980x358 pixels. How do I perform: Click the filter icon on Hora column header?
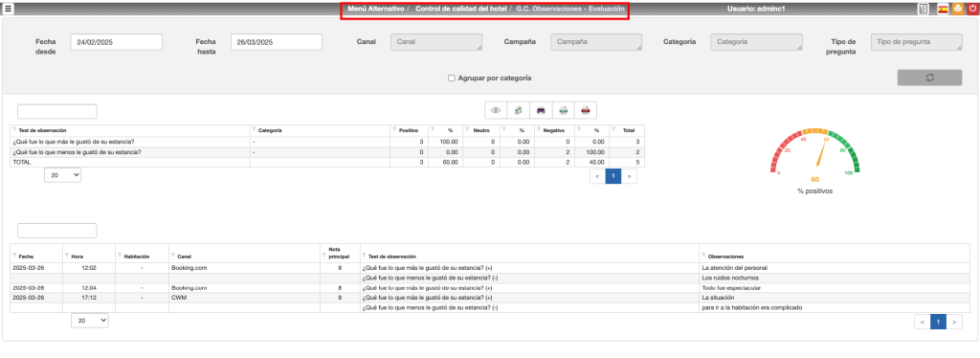pyautogui.click(x=67, y=255)
